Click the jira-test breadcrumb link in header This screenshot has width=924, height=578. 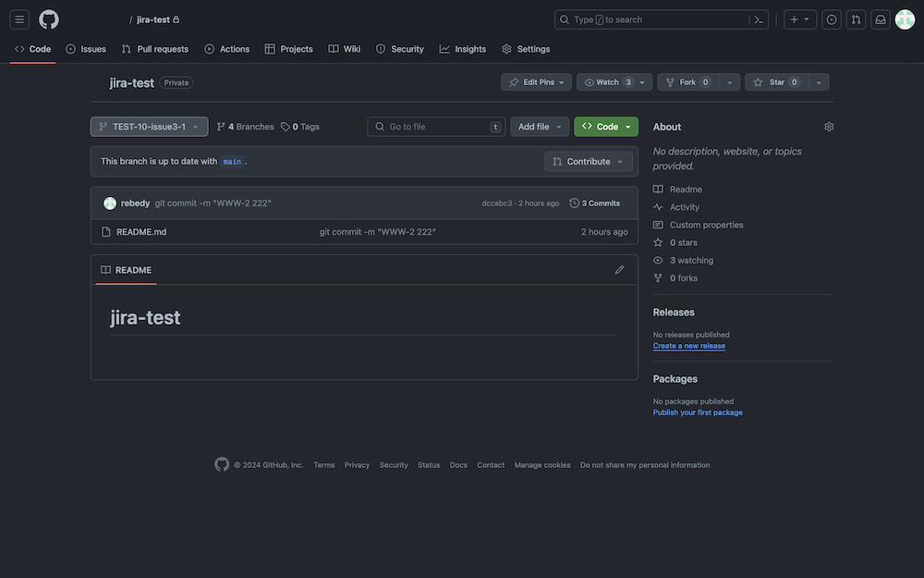click(x=153, y=19)
